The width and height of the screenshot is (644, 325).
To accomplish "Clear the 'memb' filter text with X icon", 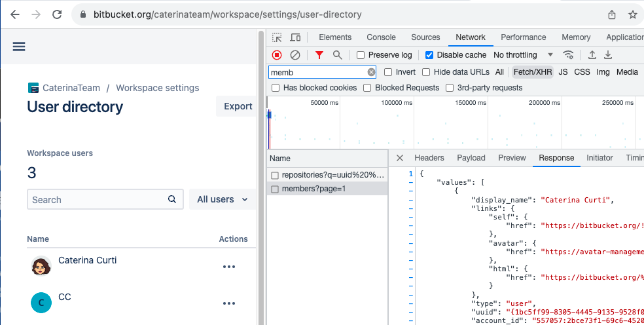I will [371, 72].
